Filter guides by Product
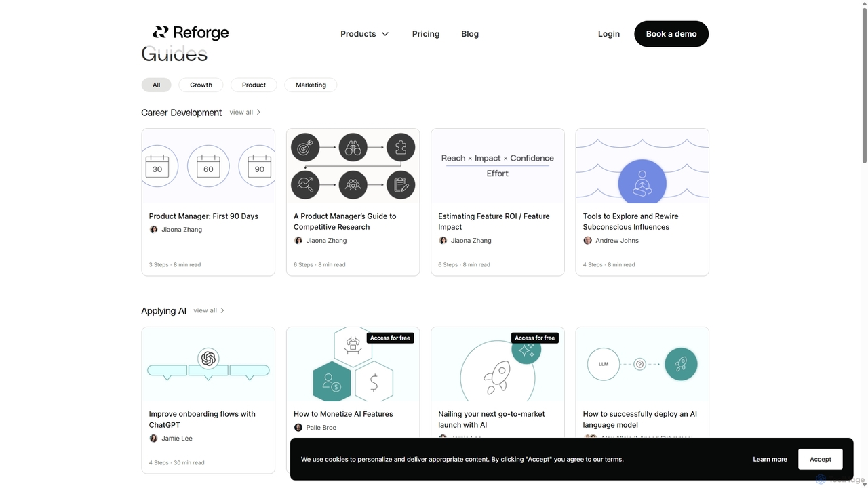The height and width of the screenshot is (488, 868). tap(254, 85)
